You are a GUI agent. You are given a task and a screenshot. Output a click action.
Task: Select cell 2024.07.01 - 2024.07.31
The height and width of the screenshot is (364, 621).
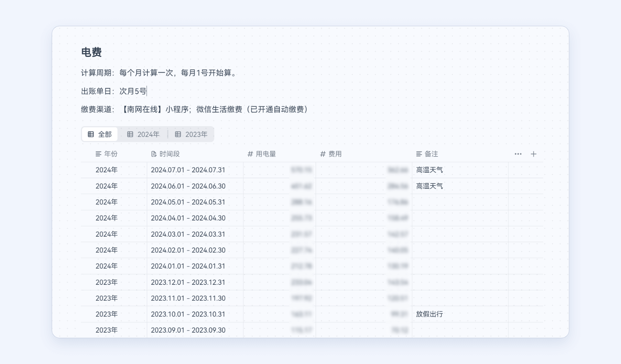[195, 170]
